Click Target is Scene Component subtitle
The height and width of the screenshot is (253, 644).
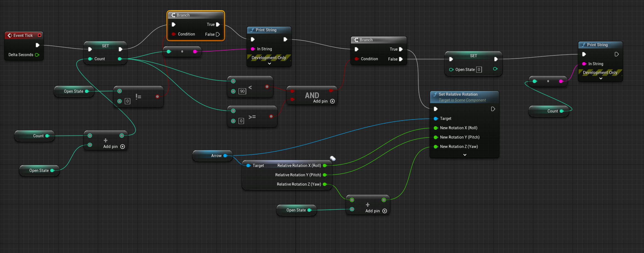pyautogui.click(x=462, y=100)
